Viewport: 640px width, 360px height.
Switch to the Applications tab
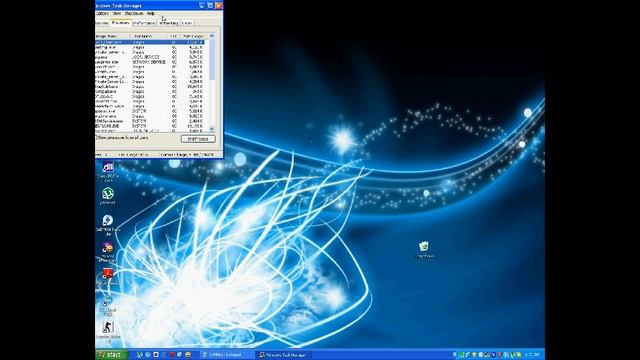click(102, 23)
